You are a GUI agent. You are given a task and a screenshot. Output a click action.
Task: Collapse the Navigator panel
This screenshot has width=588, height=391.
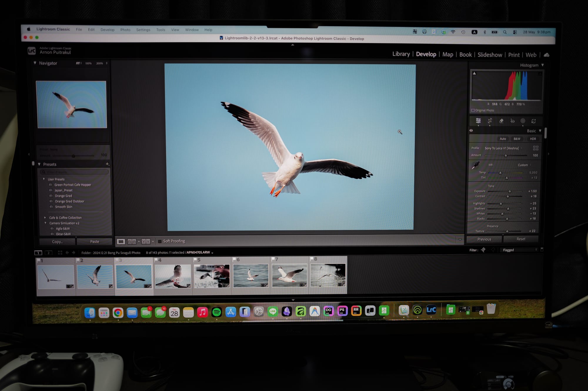35,63
